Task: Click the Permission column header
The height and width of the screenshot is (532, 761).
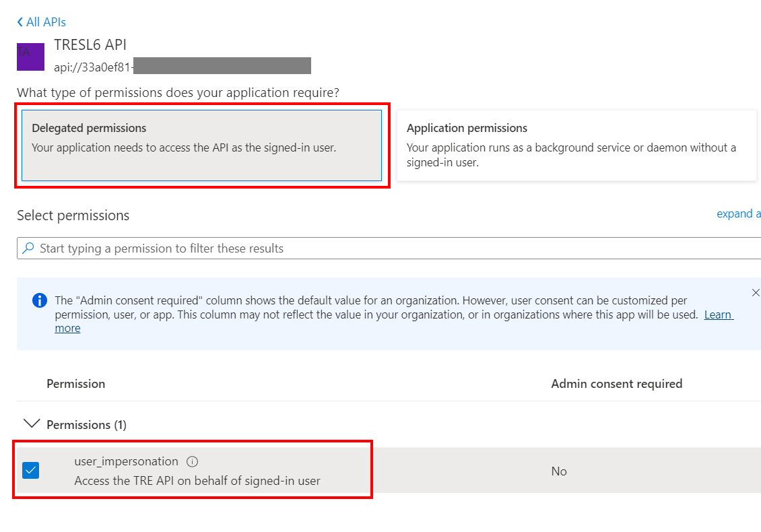Action: click(75, 383)
